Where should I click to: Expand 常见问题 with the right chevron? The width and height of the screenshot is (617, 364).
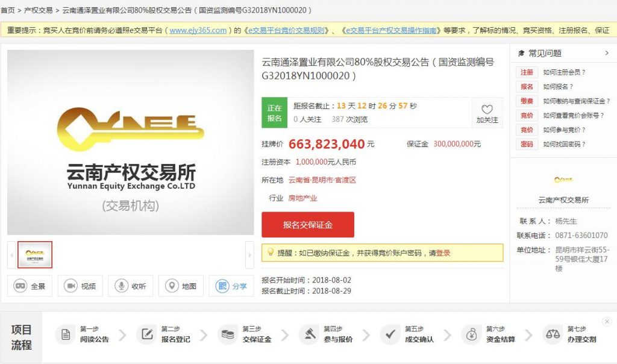coord(607,53)
